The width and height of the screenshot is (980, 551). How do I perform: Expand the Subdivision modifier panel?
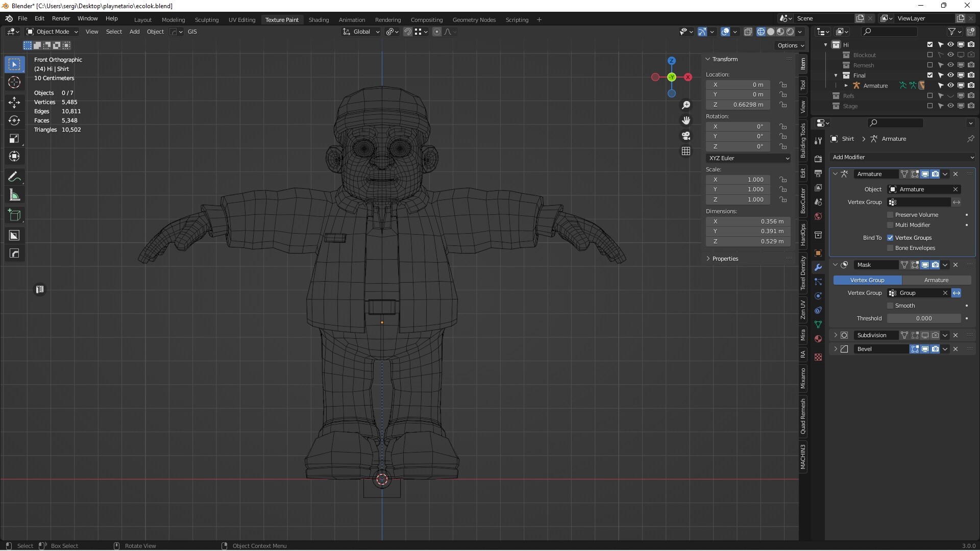836,335
